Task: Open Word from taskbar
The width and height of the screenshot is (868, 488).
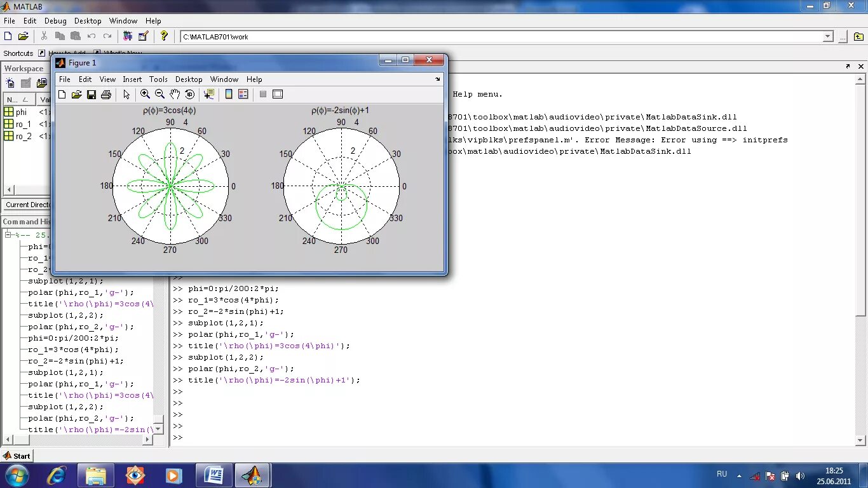Action: 214,475
